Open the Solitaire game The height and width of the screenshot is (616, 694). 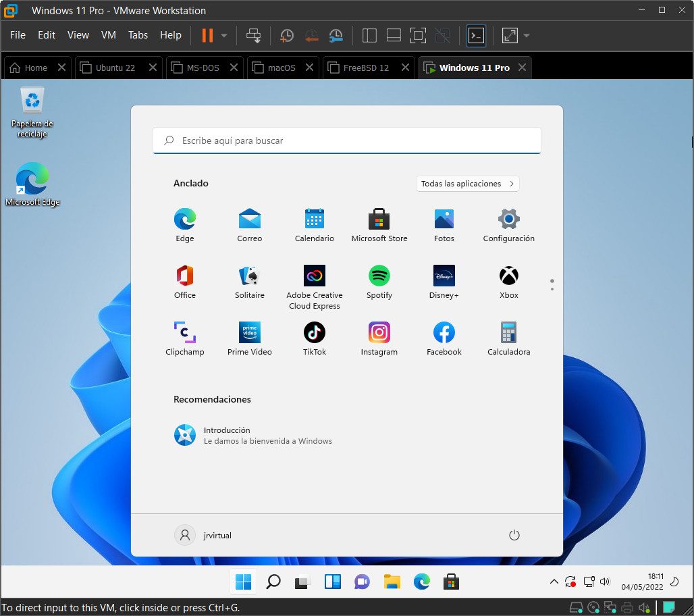coord(250,282)
